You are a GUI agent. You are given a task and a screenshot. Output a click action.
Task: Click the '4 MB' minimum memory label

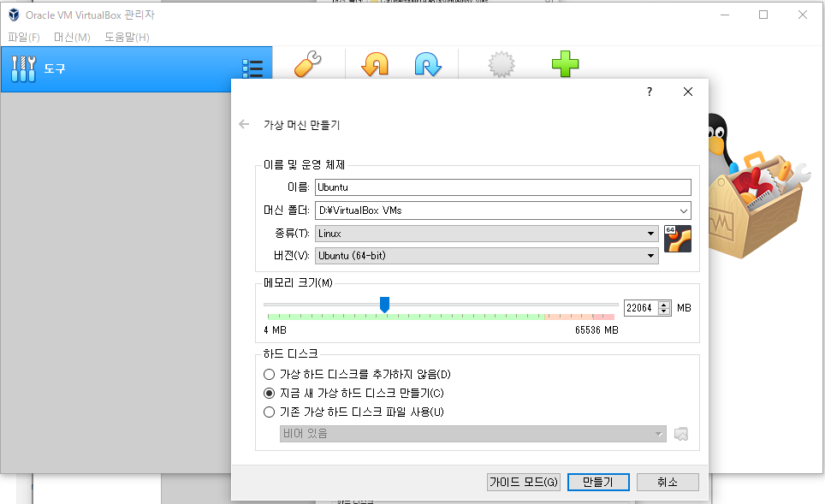pos(276,329)
